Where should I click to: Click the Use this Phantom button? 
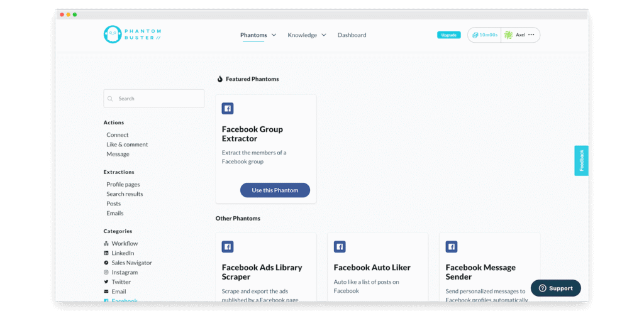tap(275, 190)
